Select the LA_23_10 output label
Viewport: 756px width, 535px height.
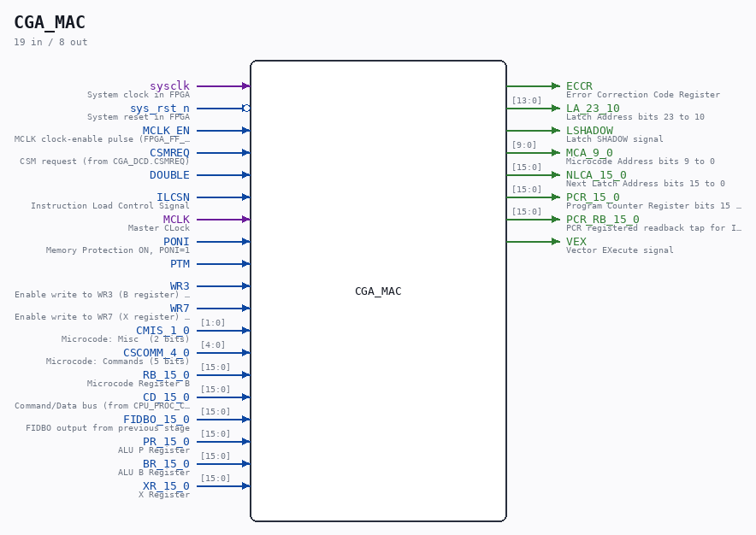point(593,109)
